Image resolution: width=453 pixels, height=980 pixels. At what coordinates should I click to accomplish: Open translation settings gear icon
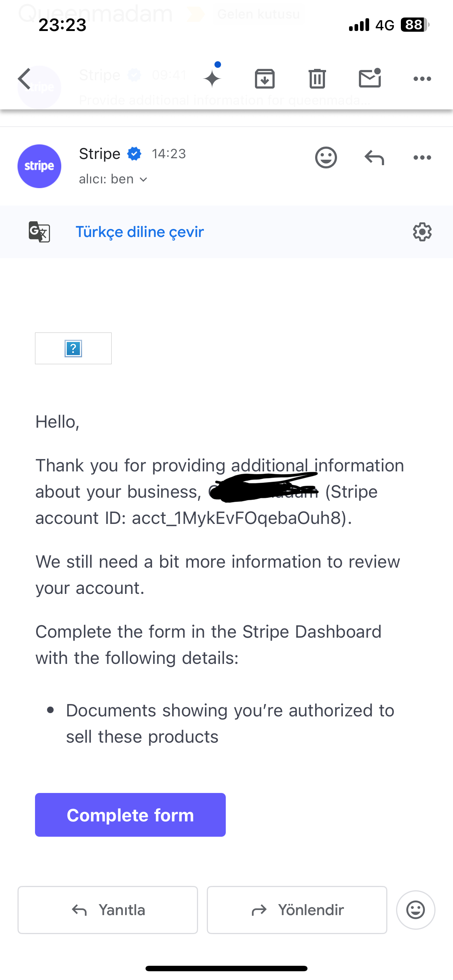422,232
